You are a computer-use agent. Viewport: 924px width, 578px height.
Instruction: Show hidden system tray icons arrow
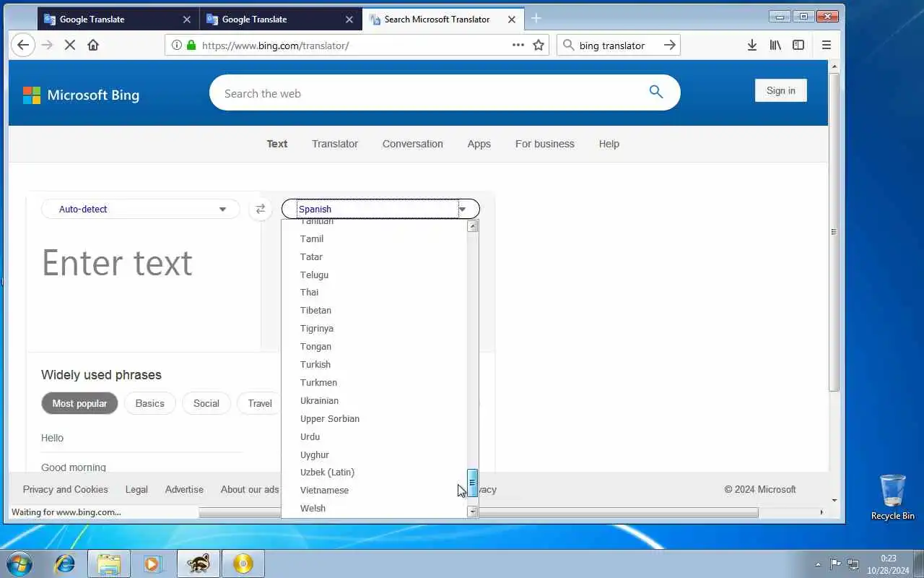[818, 564]
